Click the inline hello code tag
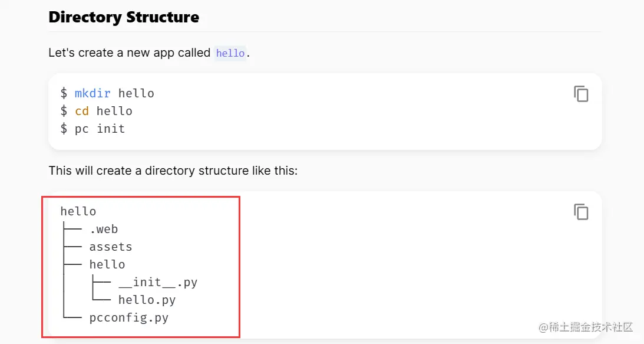 tap(230, 53)
